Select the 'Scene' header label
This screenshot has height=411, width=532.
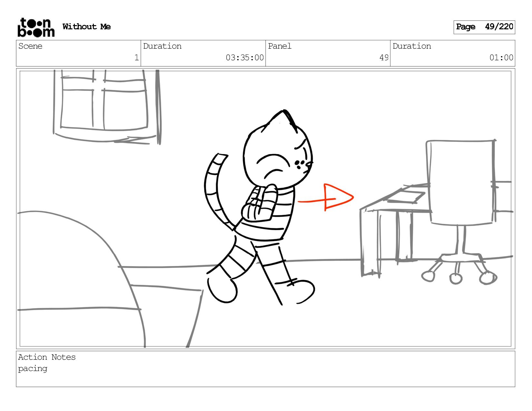pos(30,46)
